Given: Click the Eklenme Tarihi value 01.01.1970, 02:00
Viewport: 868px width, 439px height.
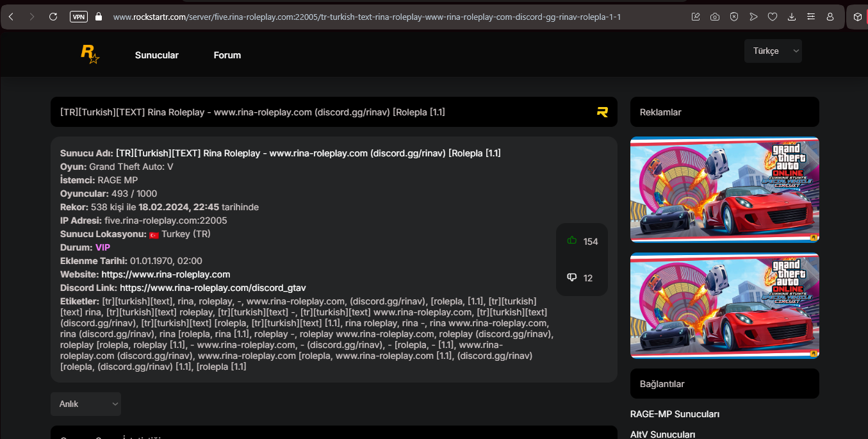Looking at the screenshot, I should pyautogui.click(x=166, y=261).
